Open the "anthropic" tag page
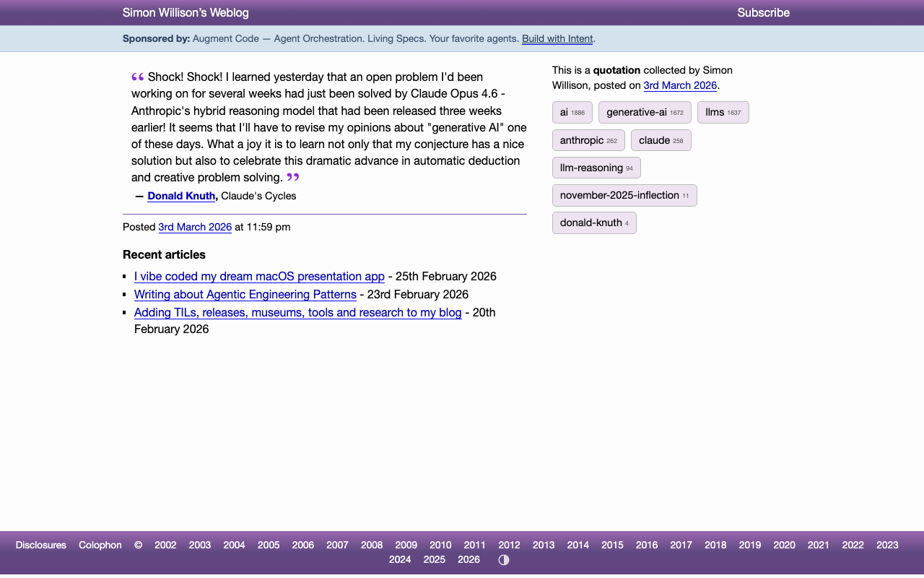924x578 pixels. click(x=588, y=140)
